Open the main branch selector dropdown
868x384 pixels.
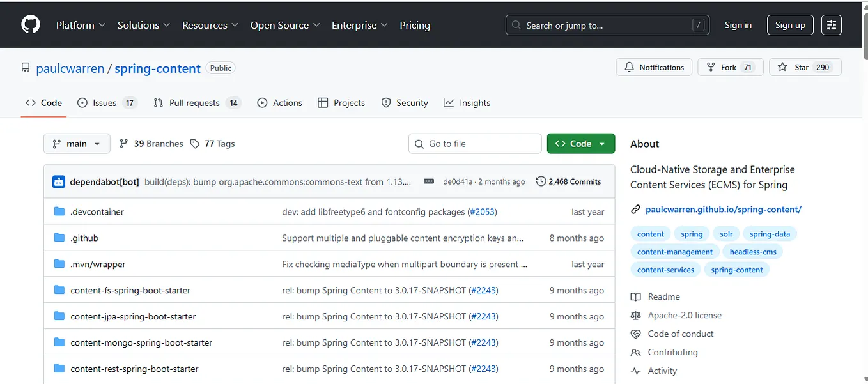[76, 143]
